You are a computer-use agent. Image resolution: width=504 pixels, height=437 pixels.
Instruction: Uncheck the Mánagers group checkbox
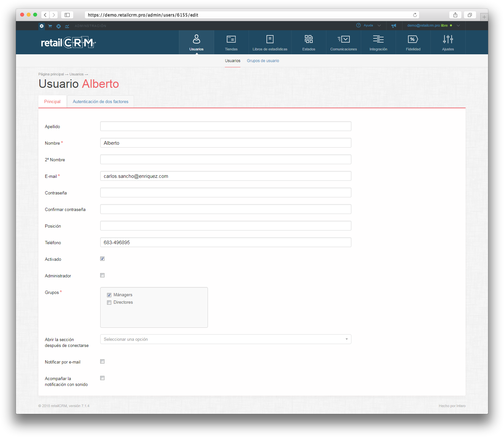[109, 295]
